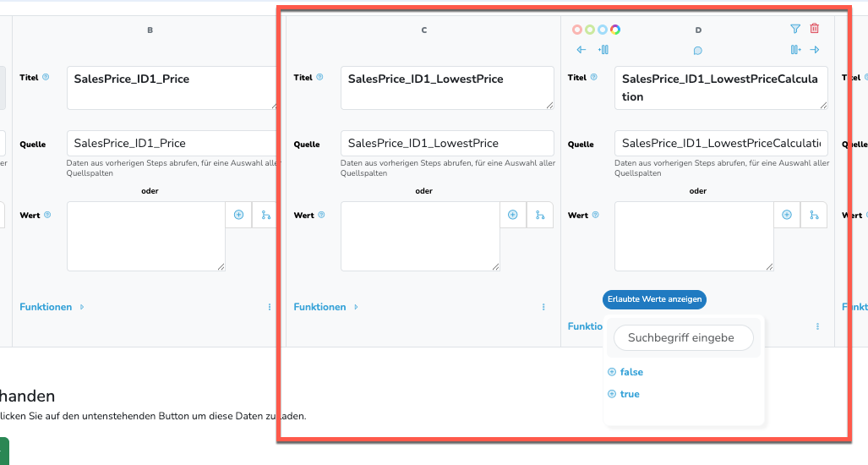Image resolution: width=868 pixels, height=465 pixels.
Task: Open the three-dot menu in column C
Action: tap(543, 307)
